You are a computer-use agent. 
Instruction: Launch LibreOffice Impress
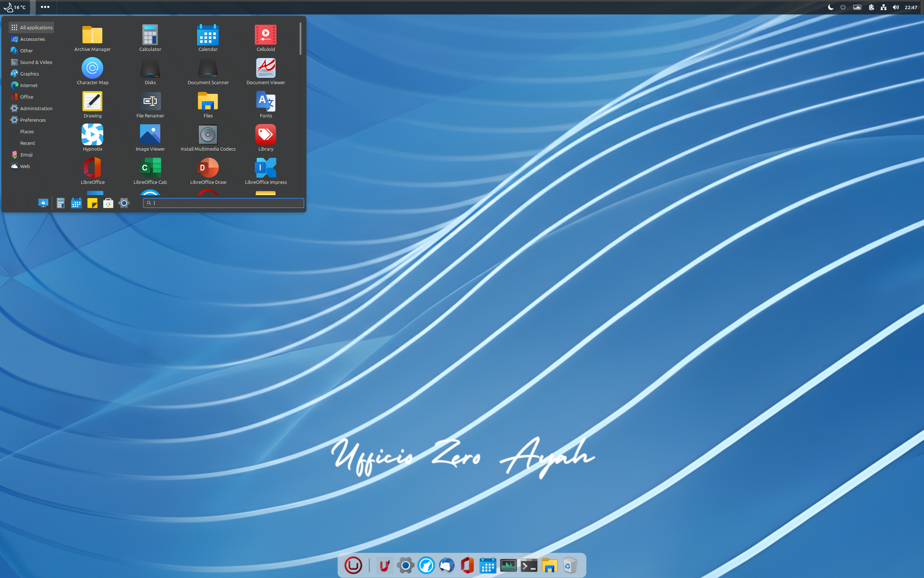[x=265, y=171]
